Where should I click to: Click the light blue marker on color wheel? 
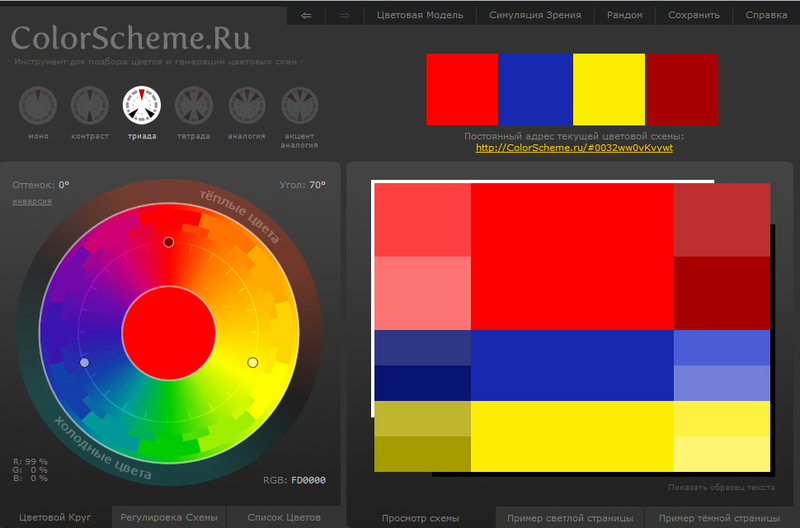point(85,362)
